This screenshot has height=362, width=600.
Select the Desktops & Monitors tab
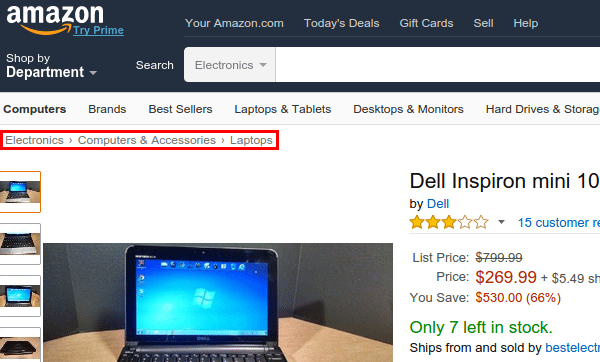[408, 109]
